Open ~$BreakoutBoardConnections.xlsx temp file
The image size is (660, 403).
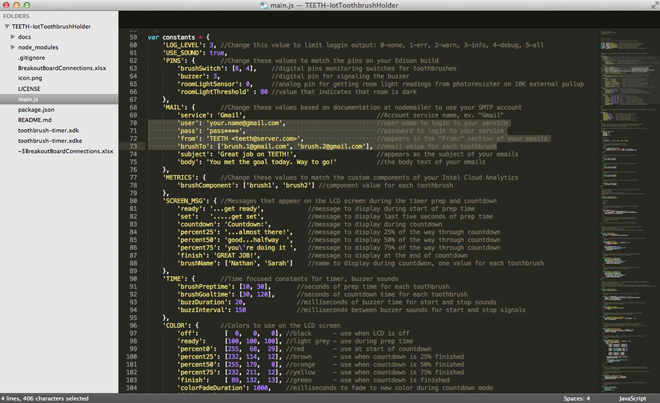click(x=66, y=151)
